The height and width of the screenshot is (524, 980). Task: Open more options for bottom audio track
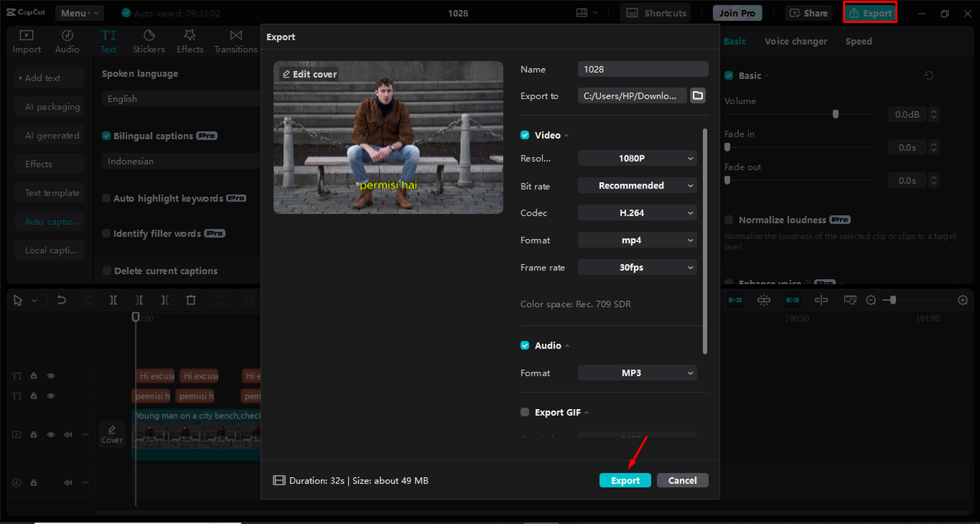[x=85, y=483]
